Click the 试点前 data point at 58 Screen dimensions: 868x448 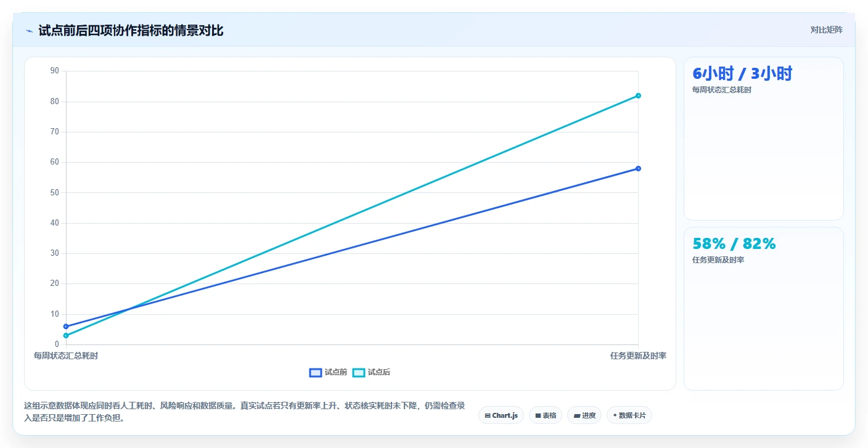pyautogui.click(x=638, y=168)
